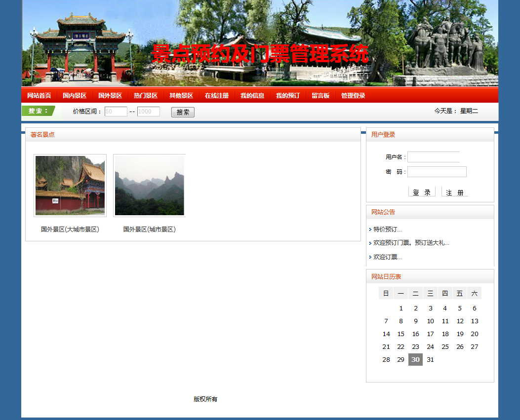Open the 特价预订... announcement

pos(387,229)
